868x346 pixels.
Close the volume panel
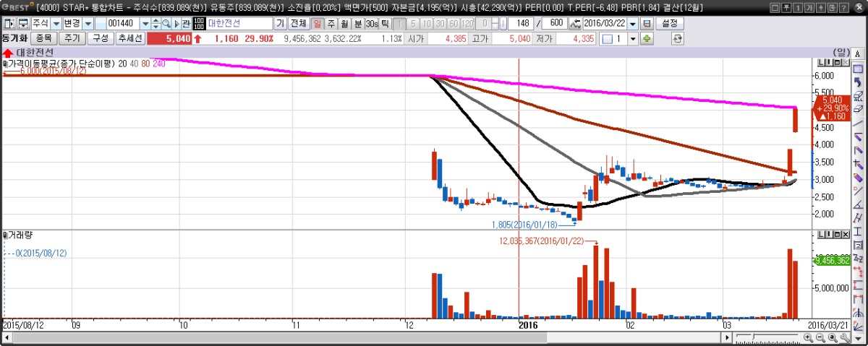click(846, 235)
